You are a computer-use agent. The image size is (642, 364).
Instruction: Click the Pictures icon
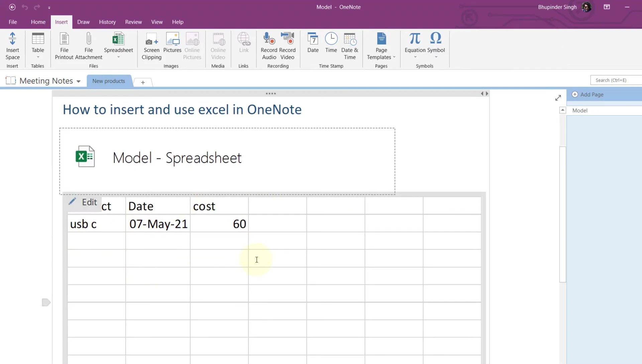[x=173, y=39]
